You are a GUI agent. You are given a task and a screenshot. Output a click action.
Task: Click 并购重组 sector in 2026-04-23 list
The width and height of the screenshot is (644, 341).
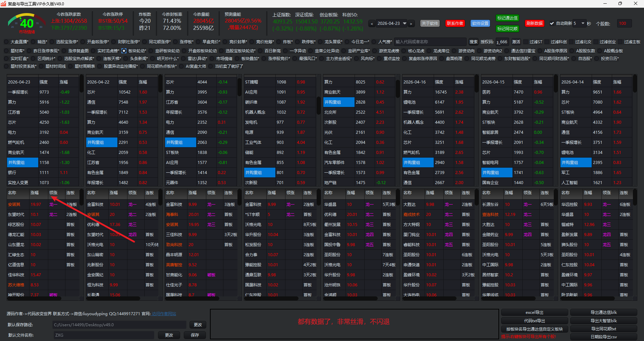click(22, 163)
